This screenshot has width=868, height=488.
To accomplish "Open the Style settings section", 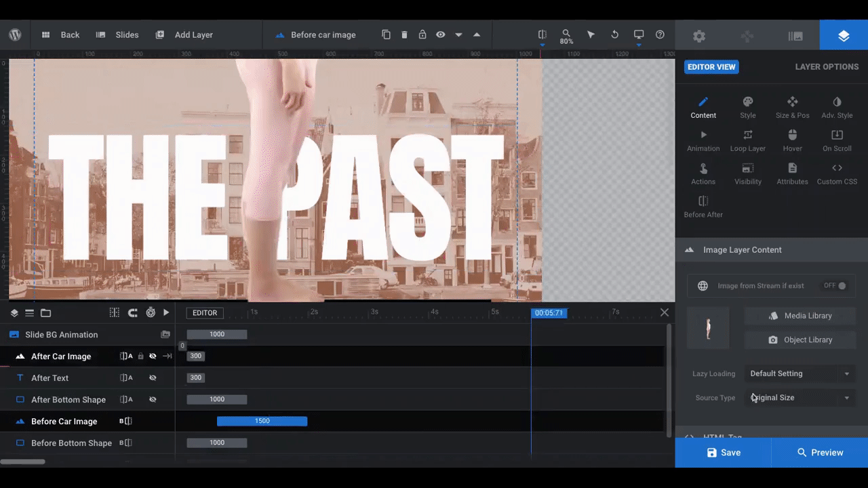I will [748, 108].
